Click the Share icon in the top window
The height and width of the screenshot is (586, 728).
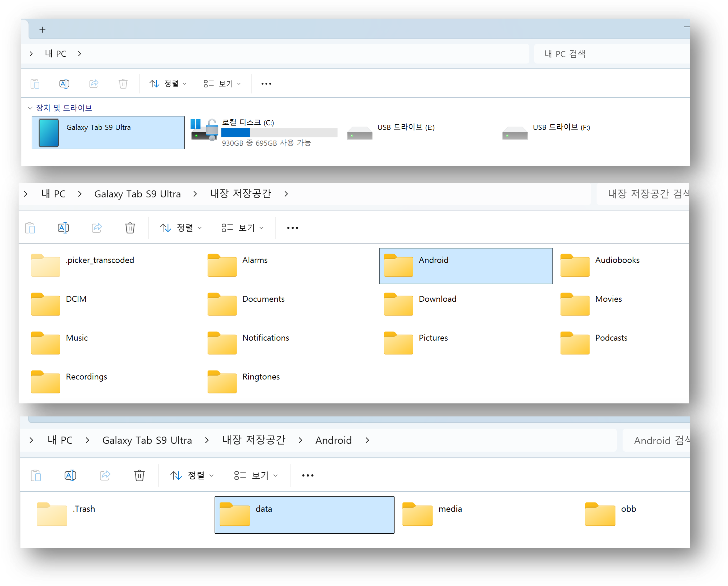coord(94,84)
